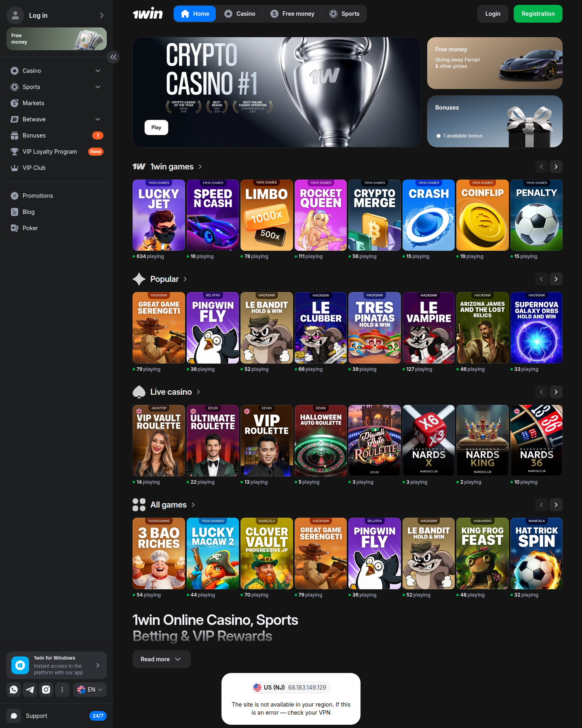Click the VIP Loyalty Program trophy icon

pyautogui.click(x=15, y=152)
